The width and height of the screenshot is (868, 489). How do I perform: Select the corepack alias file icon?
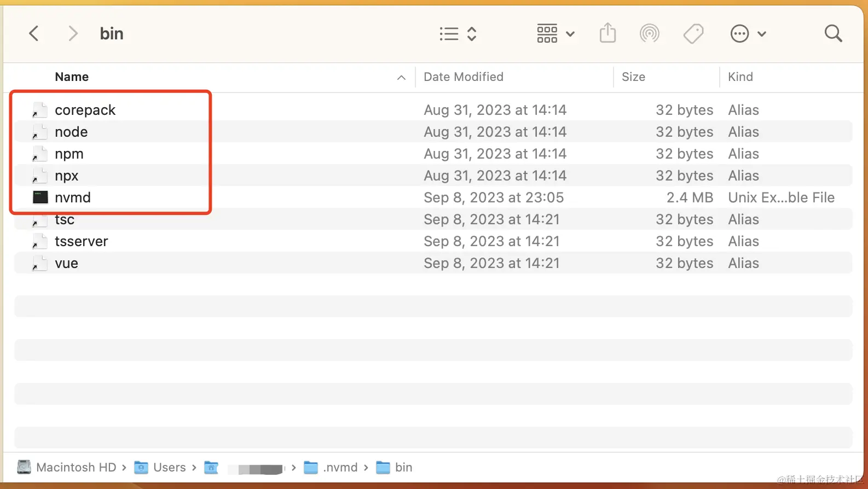40,110
